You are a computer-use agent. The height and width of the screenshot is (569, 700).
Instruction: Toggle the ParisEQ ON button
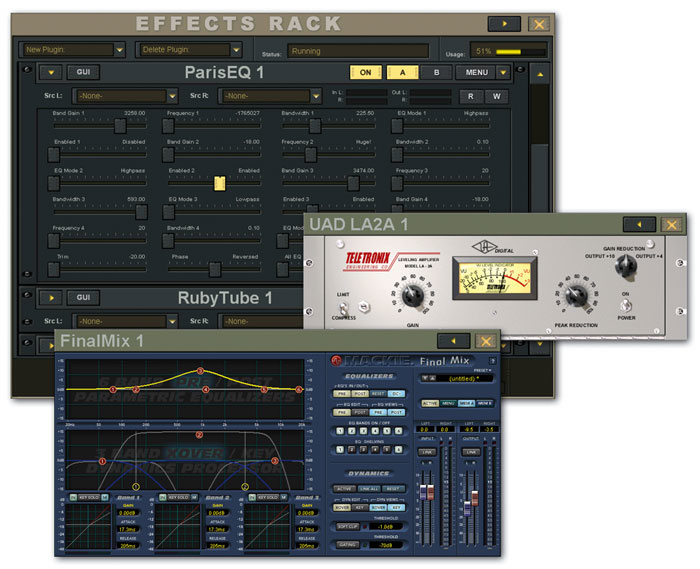365,72
